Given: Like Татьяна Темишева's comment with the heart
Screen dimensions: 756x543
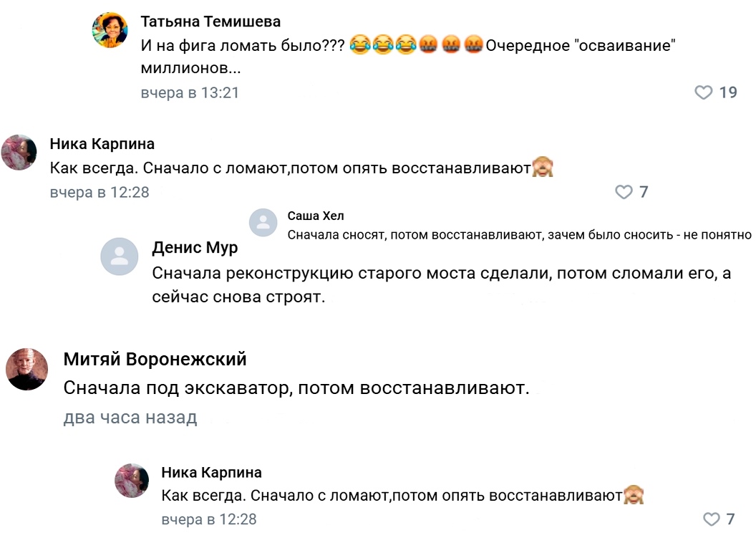Looking at the screenshot, I should [704, 92].
